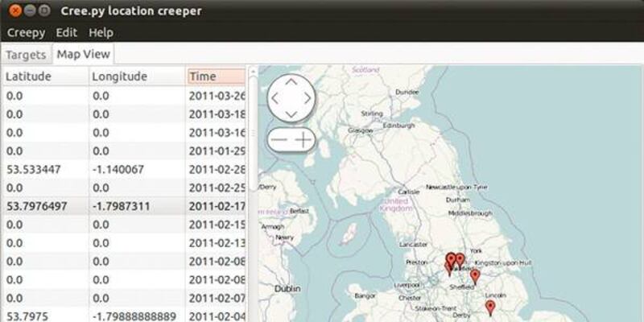Select the time cell 2011-02-15

pos(217,225)
